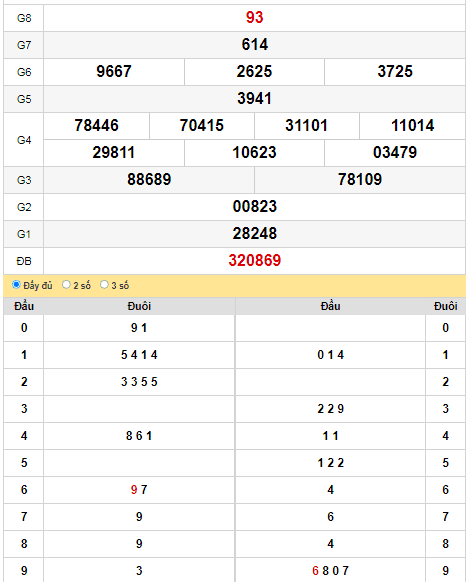Click G6 number 3725
The image size is (468, 582).
395,71
